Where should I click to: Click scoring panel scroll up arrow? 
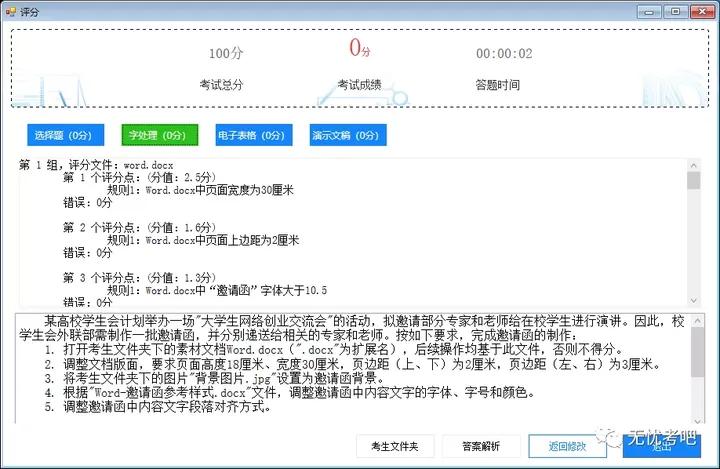693,165
